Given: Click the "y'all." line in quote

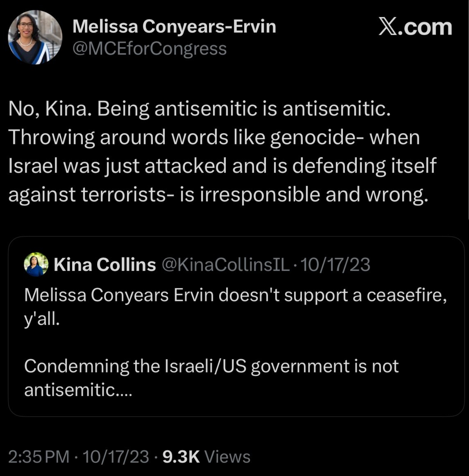Looking at the screenshot, I should (42, 319).
